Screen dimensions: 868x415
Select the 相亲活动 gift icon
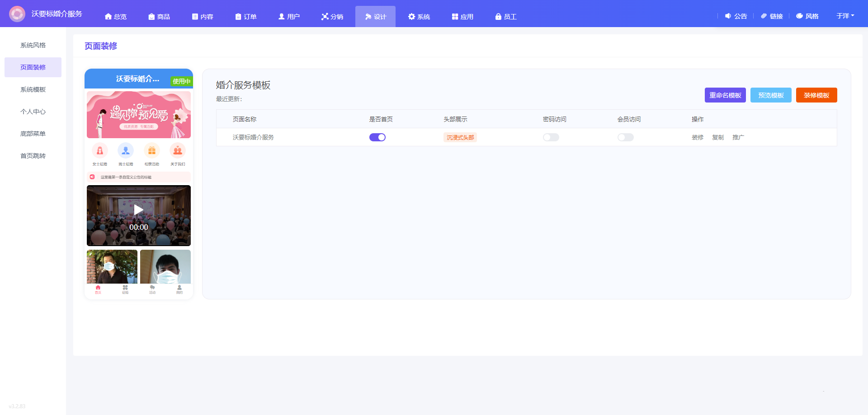tap(152, 150)
